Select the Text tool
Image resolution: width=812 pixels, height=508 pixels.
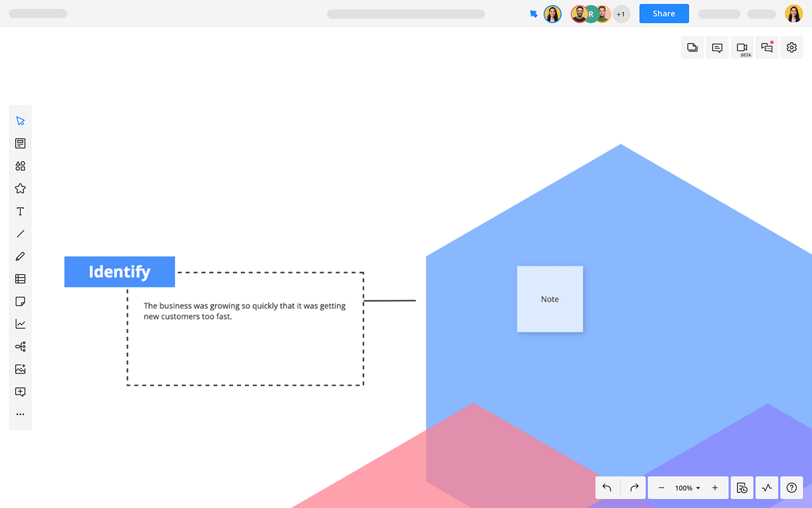pyautogui.click(x=20, y=211)
